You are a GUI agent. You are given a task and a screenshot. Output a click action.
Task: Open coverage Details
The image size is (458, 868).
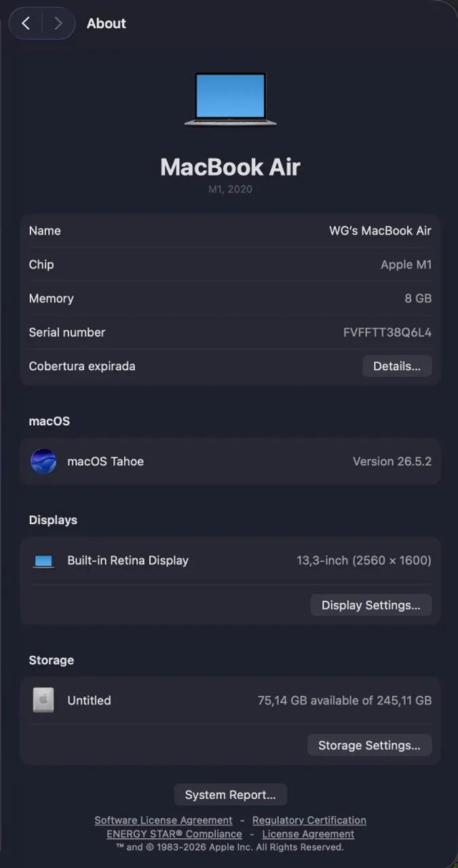pos(397,366)
